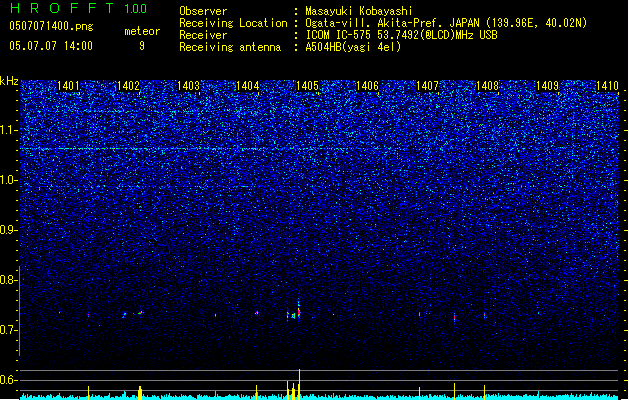Click the kHz axis unit label

(9, 81)
